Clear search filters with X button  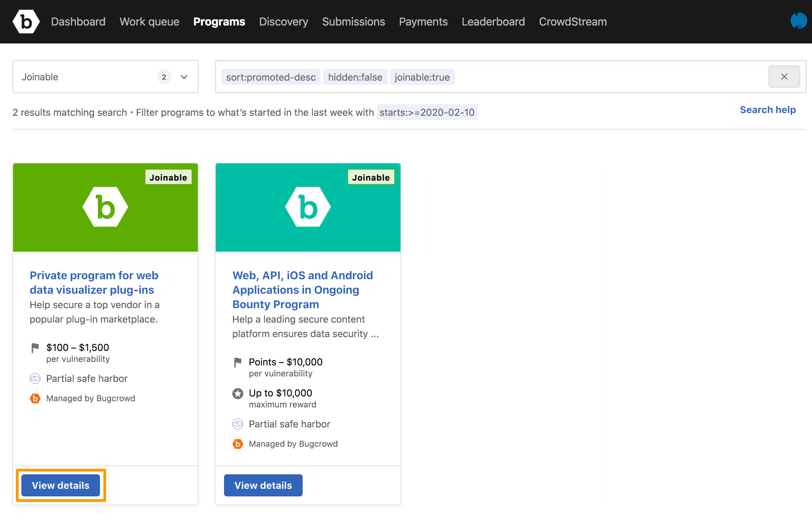(784, 77)
